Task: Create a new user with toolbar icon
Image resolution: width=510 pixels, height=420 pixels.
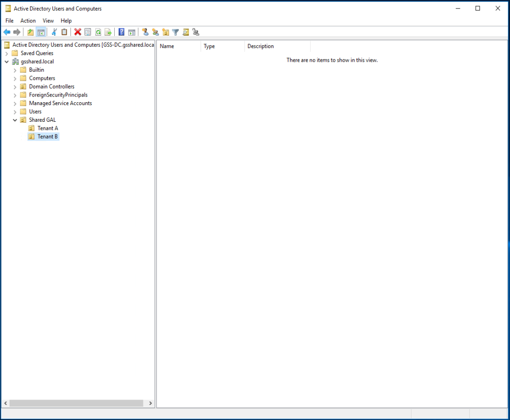Action: 145,32
